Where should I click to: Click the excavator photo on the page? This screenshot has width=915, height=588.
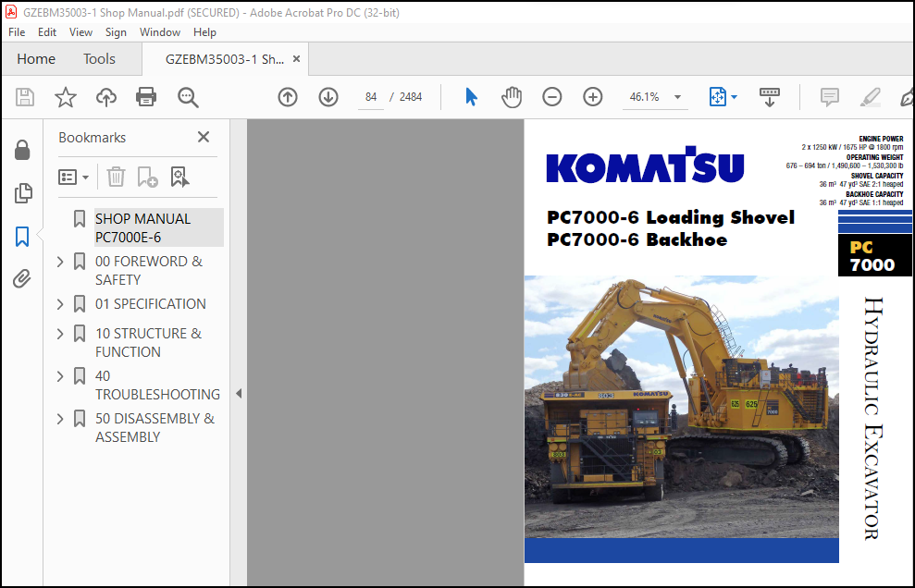[682, 407]
